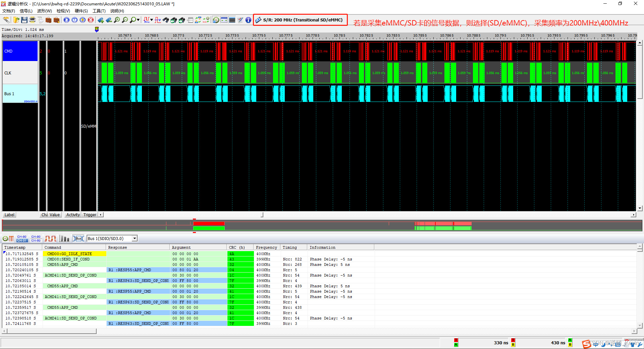
Task: Click the Threshold voltage waveform icon
Action: tap(158, 20)
